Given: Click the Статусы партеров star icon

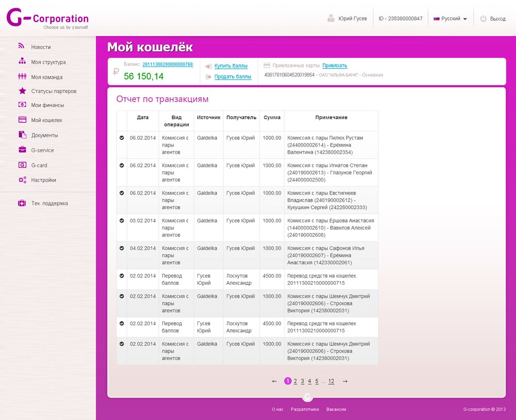Looking at the screenshot, I should (22, 90).
